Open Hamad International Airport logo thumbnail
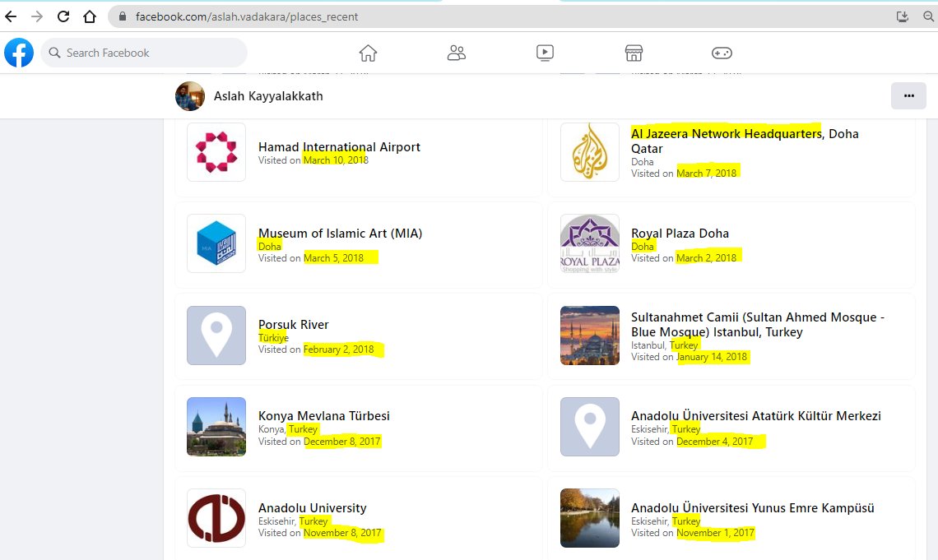The height and width of the screenshot is (560, 938). click(216, 152)
